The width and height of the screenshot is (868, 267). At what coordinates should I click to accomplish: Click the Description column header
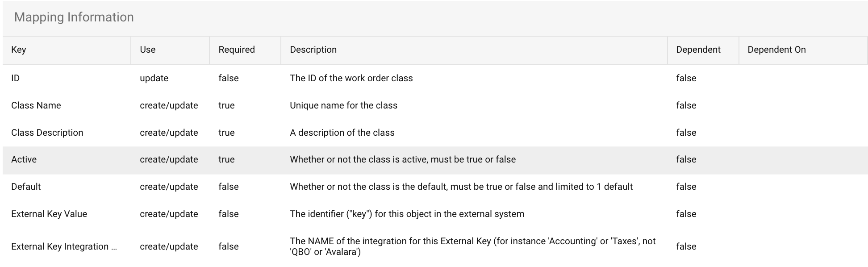point(313,50)
